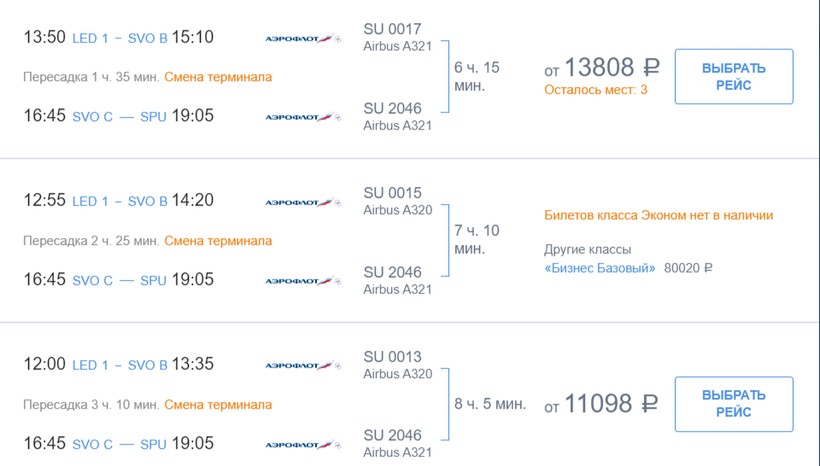The image size is (820, 466).
Task: Click "Смена терминала" next to 1 ч. 35 мин. layover
Action: (x=218, y=77)
